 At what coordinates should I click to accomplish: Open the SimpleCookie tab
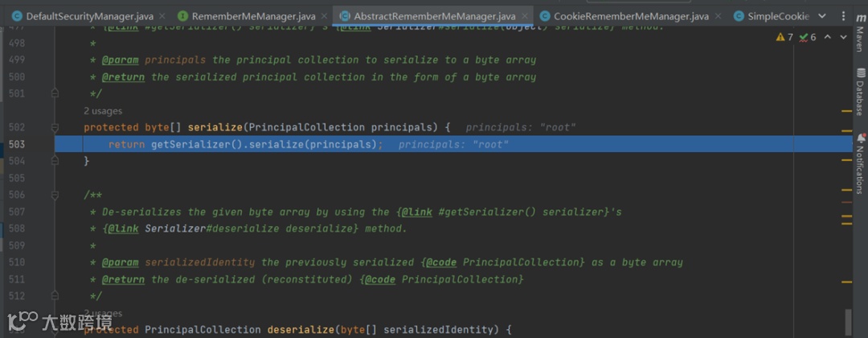(x=778, y=16)
